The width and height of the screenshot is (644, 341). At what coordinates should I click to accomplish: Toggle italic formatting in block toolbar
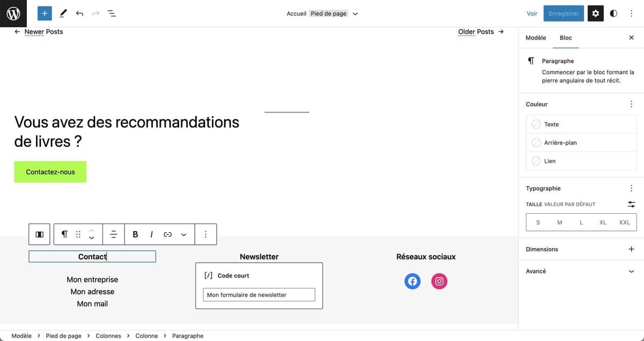pyautogui.click(x=151, y=234)
